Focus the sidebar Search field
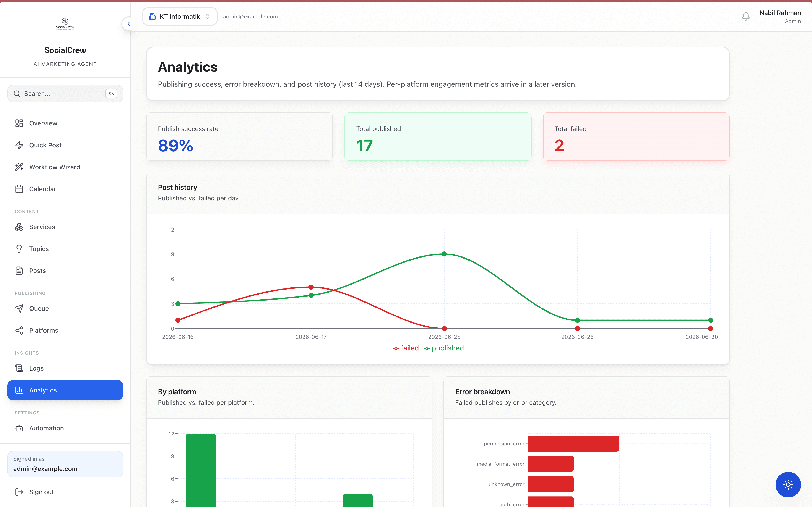The width and height of the screenshot is (812, 507). pyautogui.click(x=65, y=94)
